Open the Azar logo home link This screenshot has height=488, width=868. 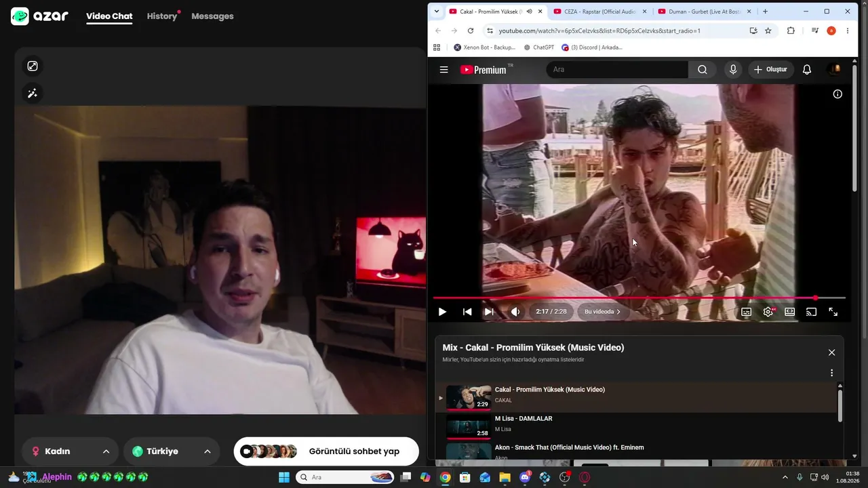(39, 16)
